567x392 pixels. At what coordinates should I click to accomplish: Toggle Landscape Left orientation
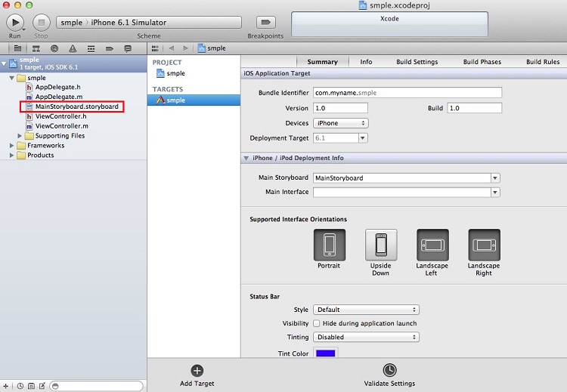click(432, 245)
